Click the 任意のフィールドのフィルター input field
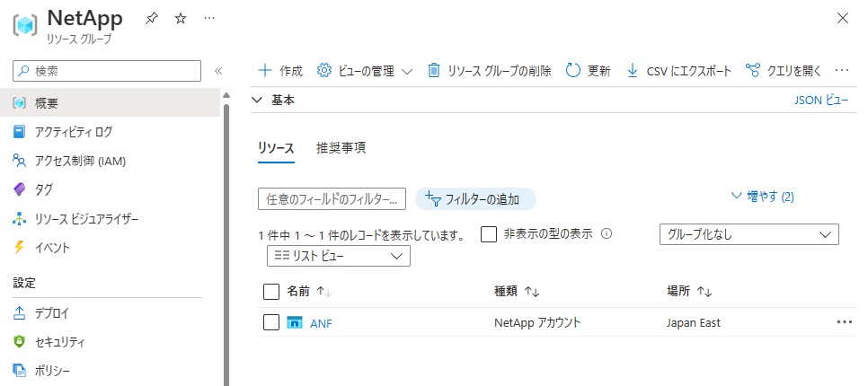868x386 pixels. [332, 199]
